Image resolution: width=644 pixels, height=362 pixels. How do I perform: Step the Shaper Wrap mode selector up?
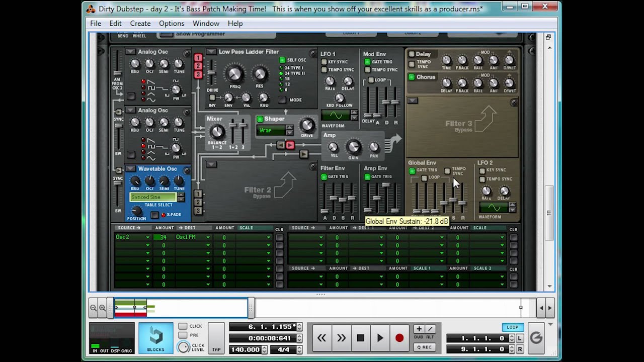coord(290,128)
